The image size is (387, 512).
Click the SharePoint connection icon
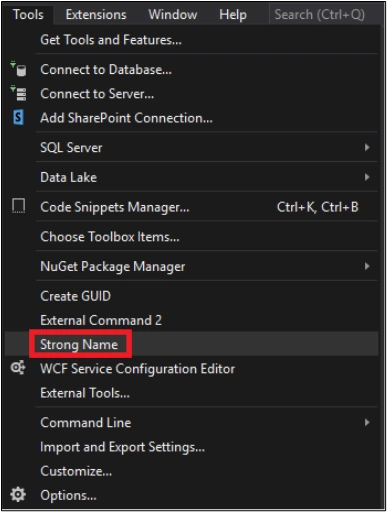tap(18, 118)
